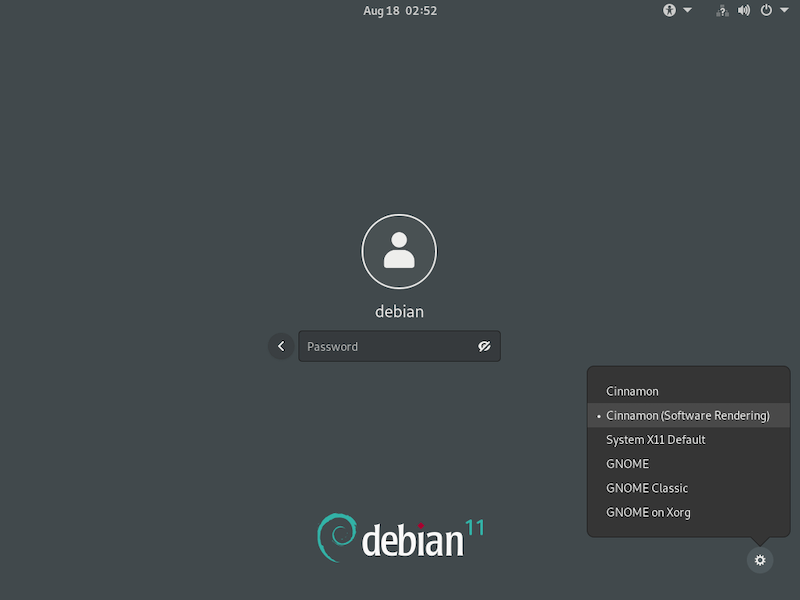The width and height of the screenshot is (800, 600).
Task: Open the volume speaker icon
Action: 744,10
